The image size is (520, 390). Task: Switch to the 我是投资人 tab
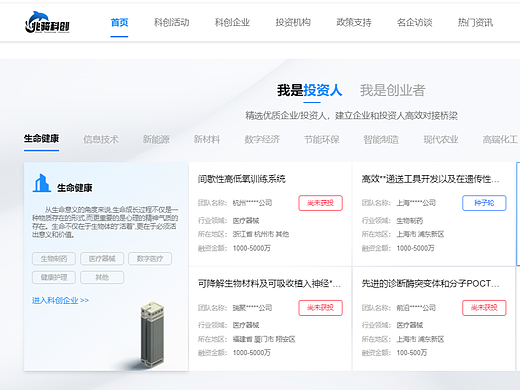310,90
